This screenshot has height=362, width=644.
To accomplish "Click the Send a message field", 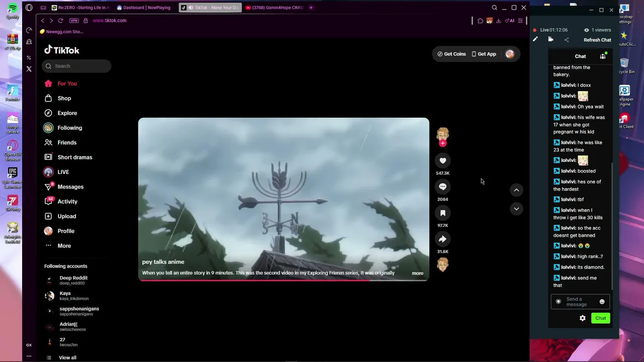I will (x=580, y=302).
